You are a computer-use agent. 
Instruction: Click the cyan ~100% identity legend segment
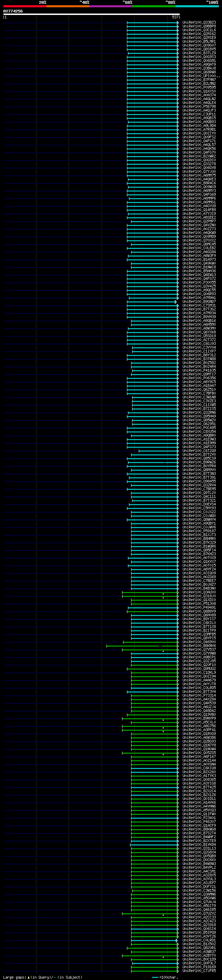(x=197, y=6)
